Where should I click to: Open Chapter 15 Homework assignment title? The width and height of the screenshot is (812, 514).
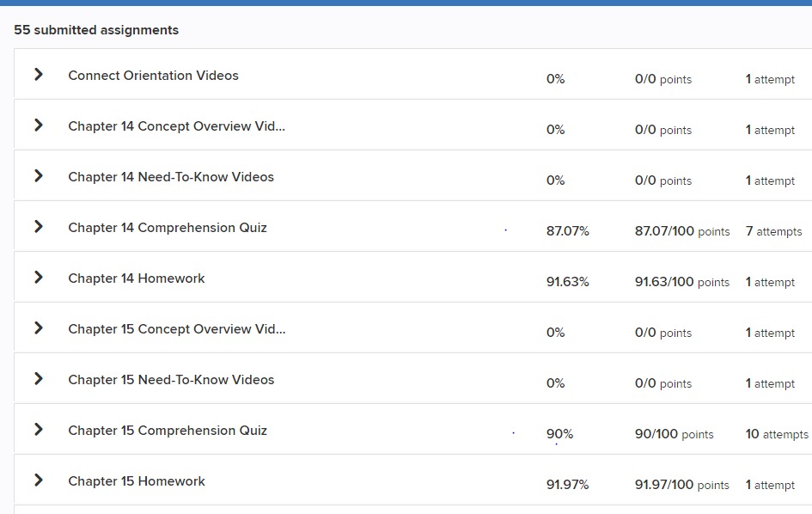coord(137,481)
